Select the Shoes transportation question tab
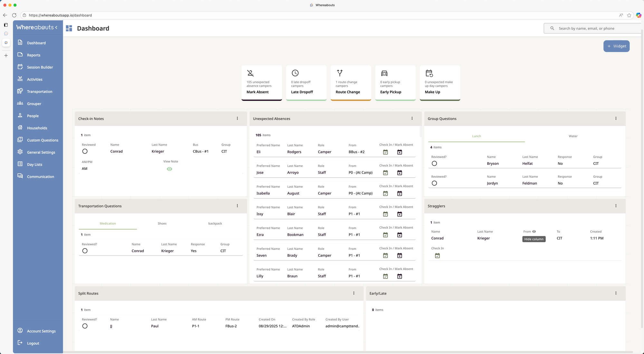Viewport: 644px width, 354px height. pyautogui.click(x=162, y=224)
